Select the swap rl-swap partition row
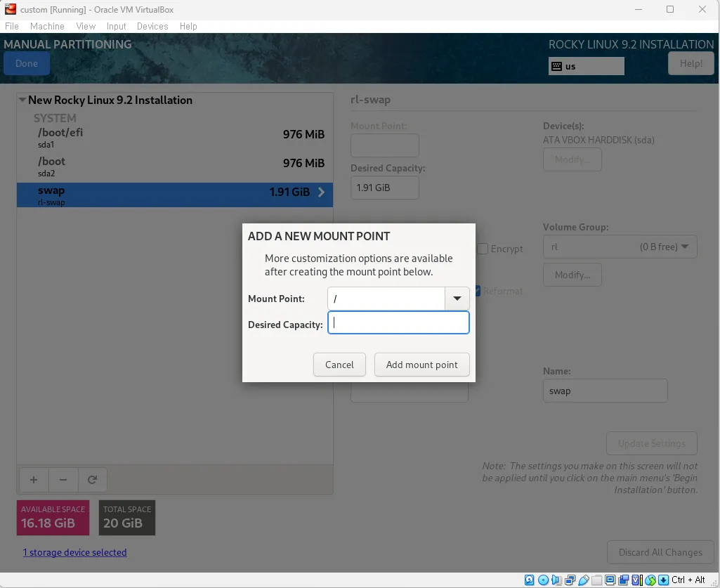 175,195
